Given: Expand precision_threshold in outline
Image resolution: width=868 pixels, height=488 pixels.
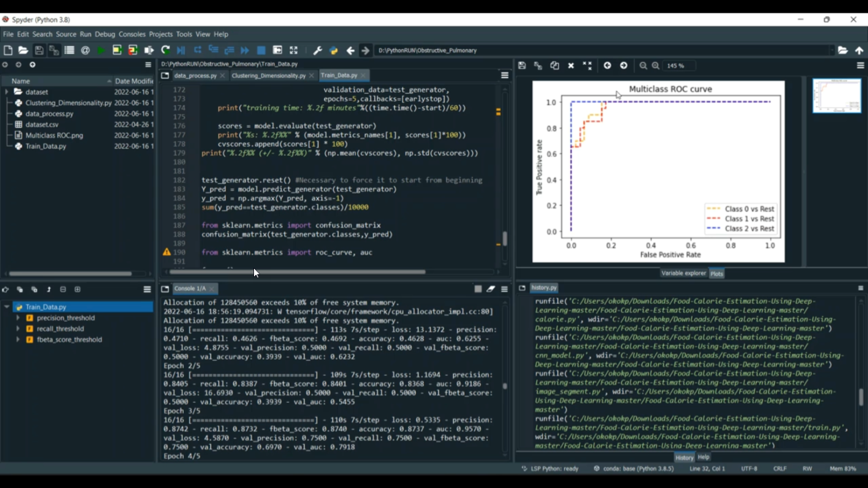Looking at the screenshot, I should pyautogui.click(x=18, y=318).
